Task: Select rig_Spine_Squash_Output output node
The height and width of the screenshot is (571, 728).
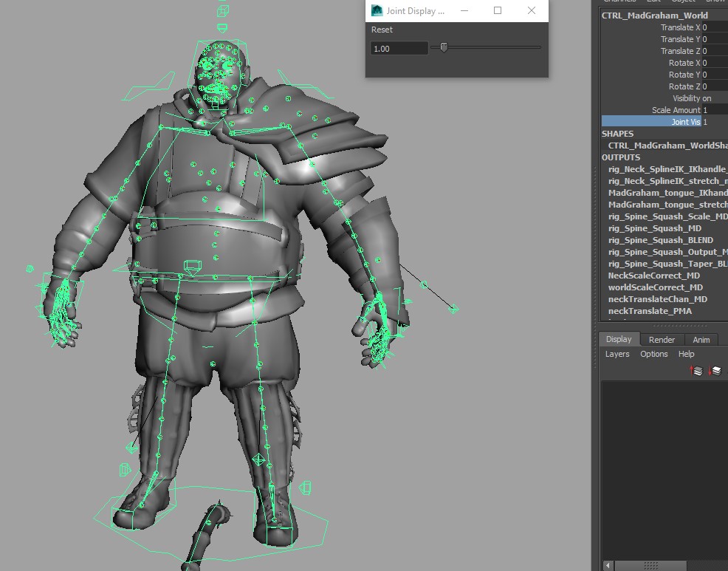Action: point(667,252)
